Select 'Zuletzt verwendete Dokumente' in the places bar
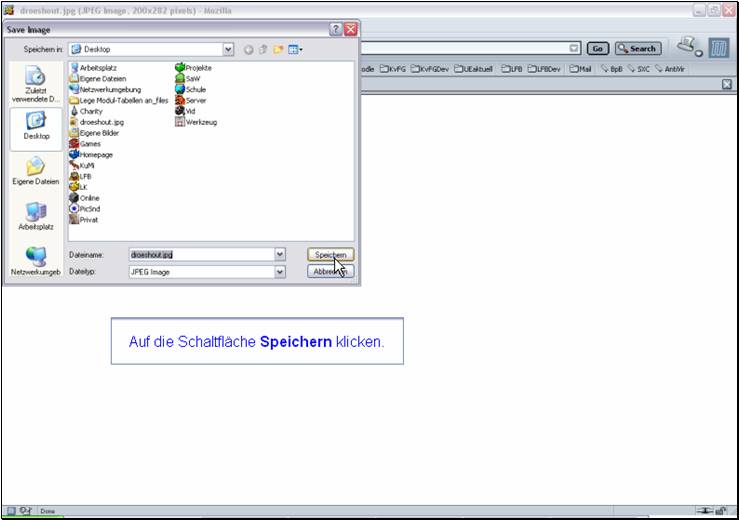Image resolution: width=739 pixels, height=520 pixels. point(35,85)
